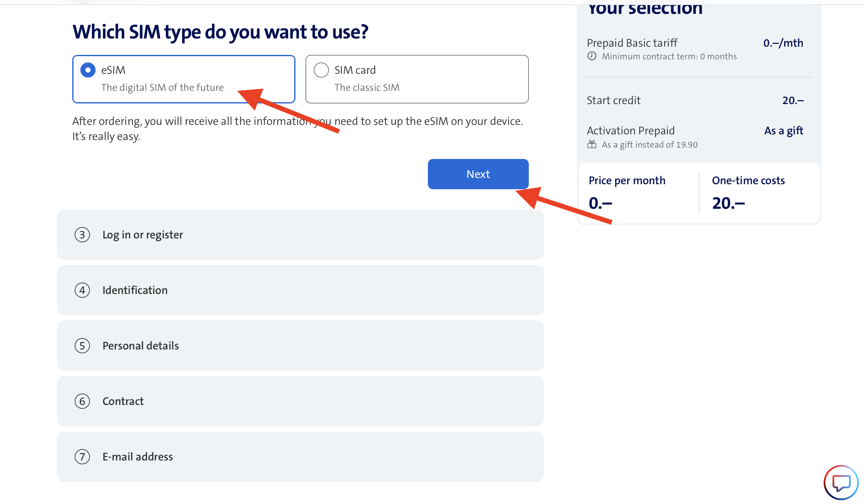Viewport: 864px width, 504px height.
Task: Click the step 5 number circle
Action: click(x=82, y=346)
